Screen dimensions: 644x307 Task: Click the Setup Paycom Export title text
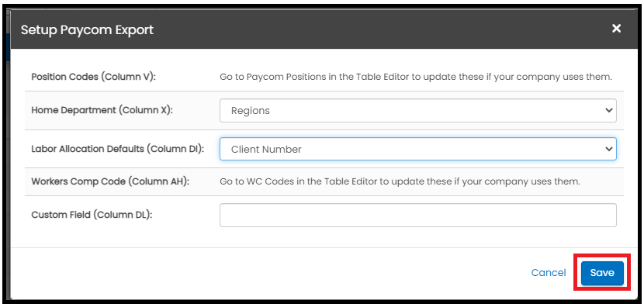coord(87,30)
